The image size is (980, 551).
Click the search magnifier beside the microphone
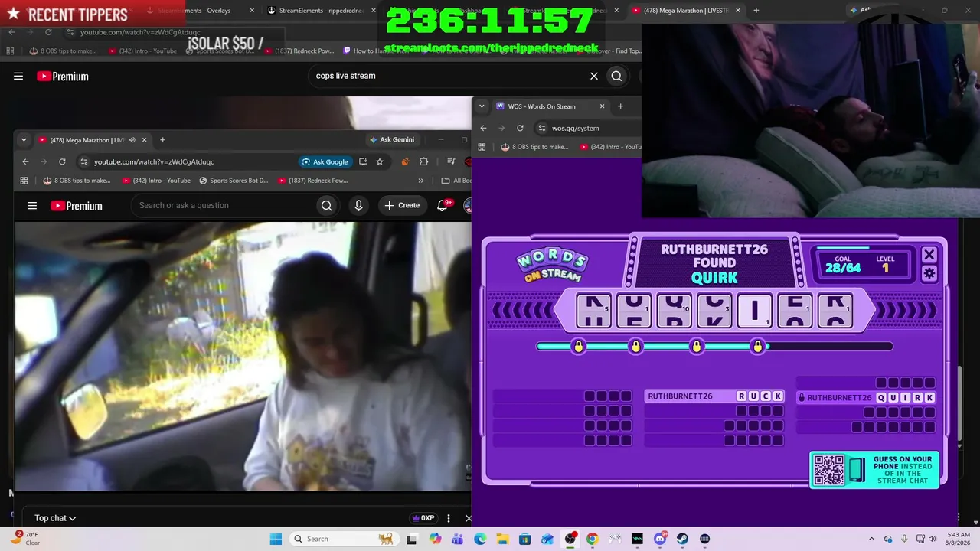327,205
